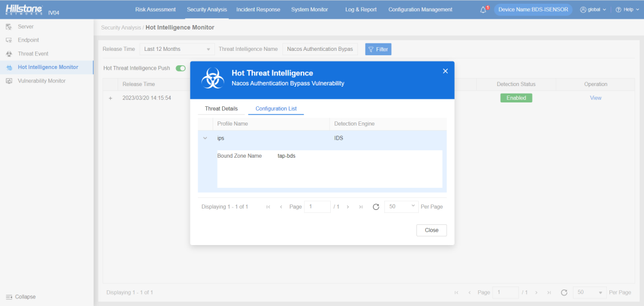Refresh the dialog configuration list

coord(375,207)
